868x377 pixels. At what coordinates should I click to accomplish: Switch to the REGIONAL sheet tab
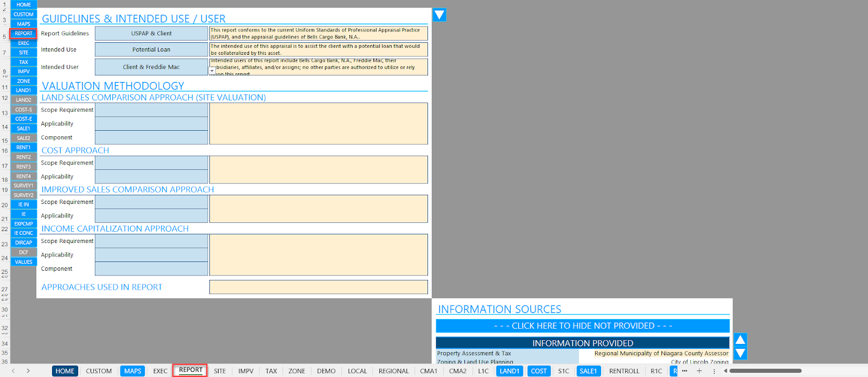pos(393,371)
